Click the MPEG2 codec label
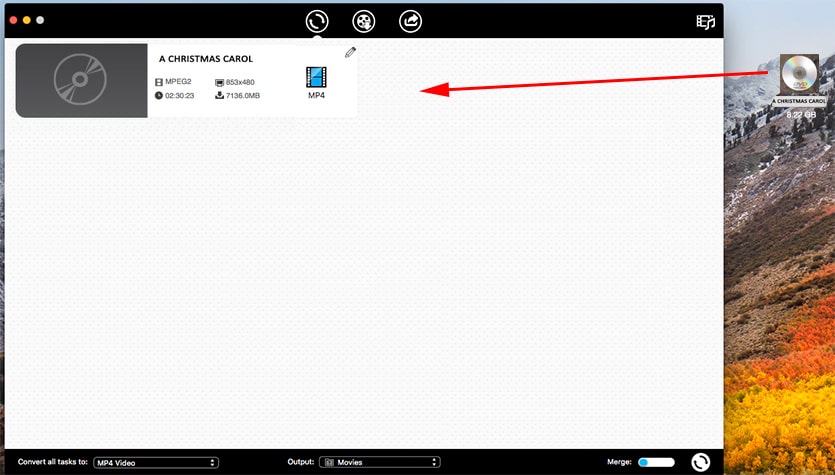 click(x=178, y=81)
